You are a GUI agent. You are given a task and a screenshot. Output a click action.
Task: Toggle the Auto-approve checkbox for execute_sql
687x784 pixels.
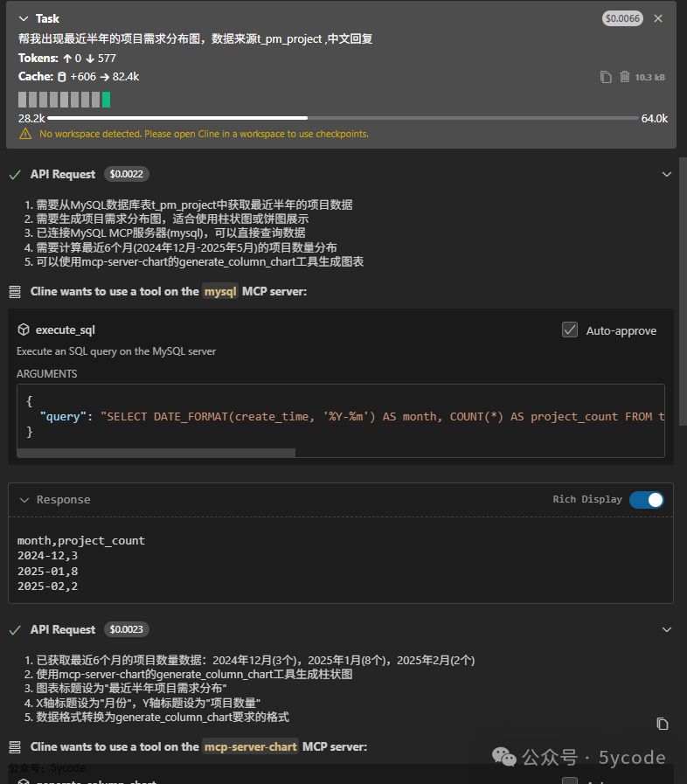570,330
